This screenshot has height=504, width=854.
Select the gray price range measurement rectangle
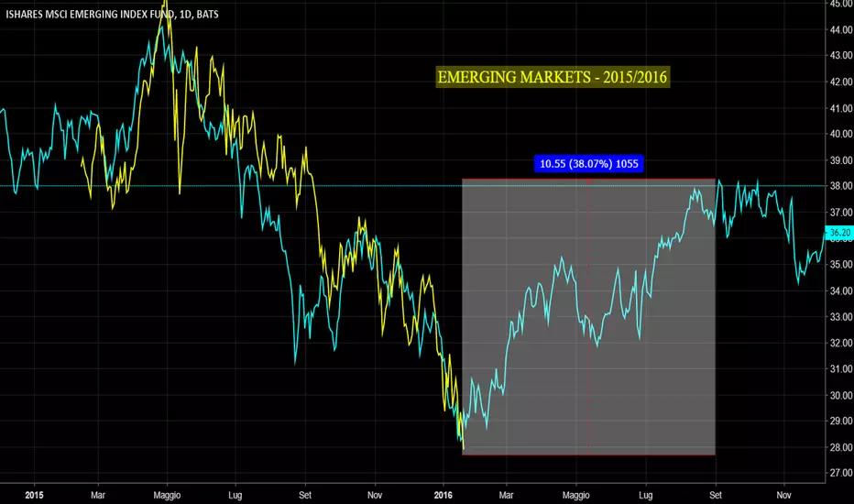(x=588, y=316)
